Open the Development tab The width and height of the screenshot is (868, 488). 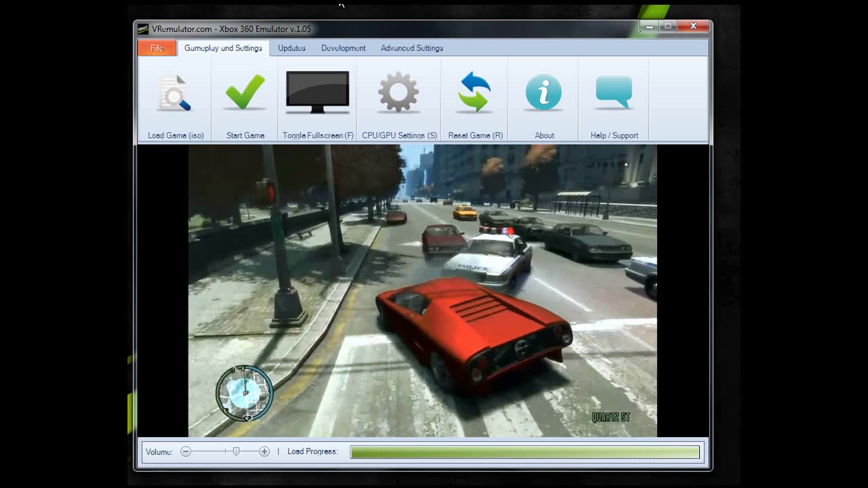click(343, 48)
